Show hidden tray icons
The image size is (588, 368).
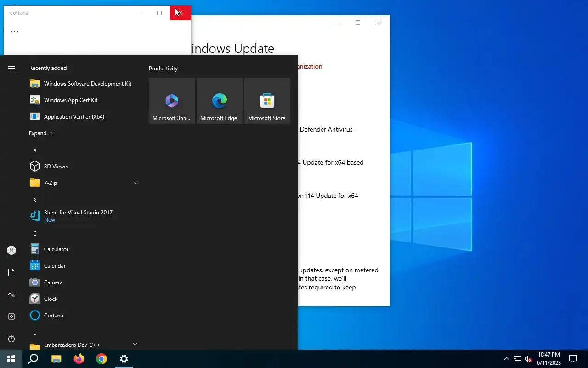click(507, 359)
